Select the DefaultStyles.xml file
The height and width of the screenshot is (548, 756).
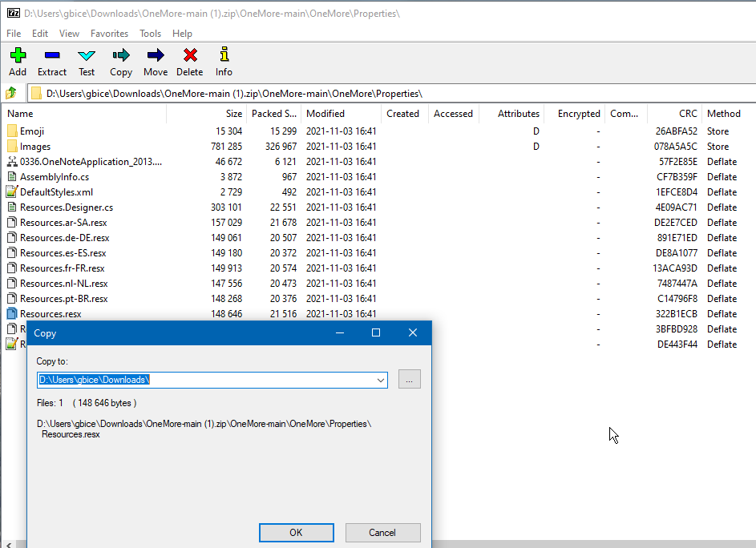[x=56, y=191]
